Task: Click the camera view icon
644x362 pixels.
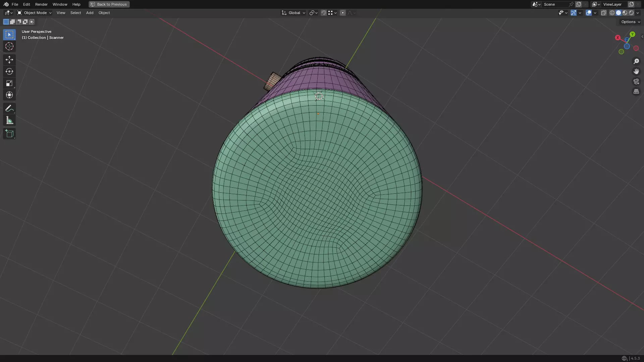Action: [636, 81]
